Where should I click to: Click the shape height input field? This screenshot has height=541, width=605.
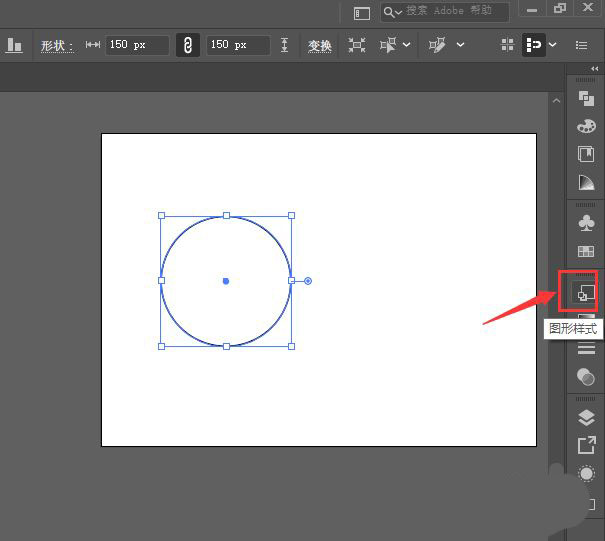pos(237,45)
